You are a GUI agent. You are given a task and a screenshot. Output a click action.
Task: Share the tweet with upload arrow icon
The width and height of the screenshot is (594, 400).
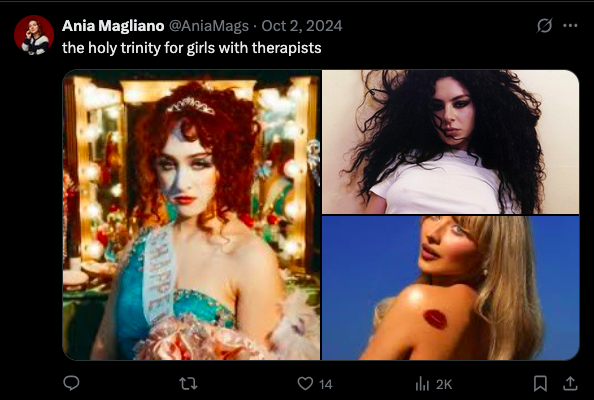pyautogui.click(x=570, y=383)
